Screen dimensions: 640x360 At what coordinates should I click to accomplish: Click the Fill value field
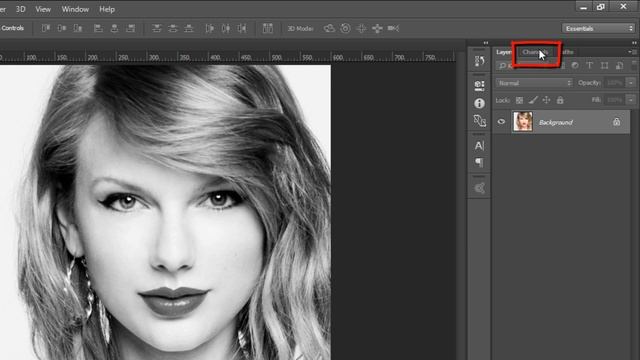tap(614, 100)
